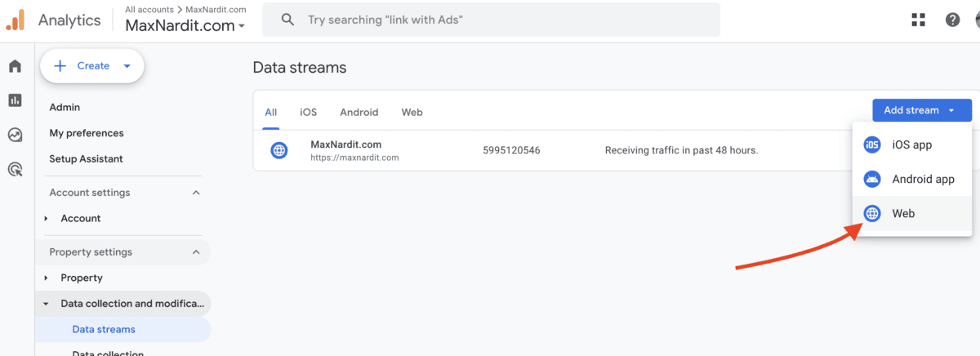
Task: Collapse the Property settings section
Action: [196, 252]
